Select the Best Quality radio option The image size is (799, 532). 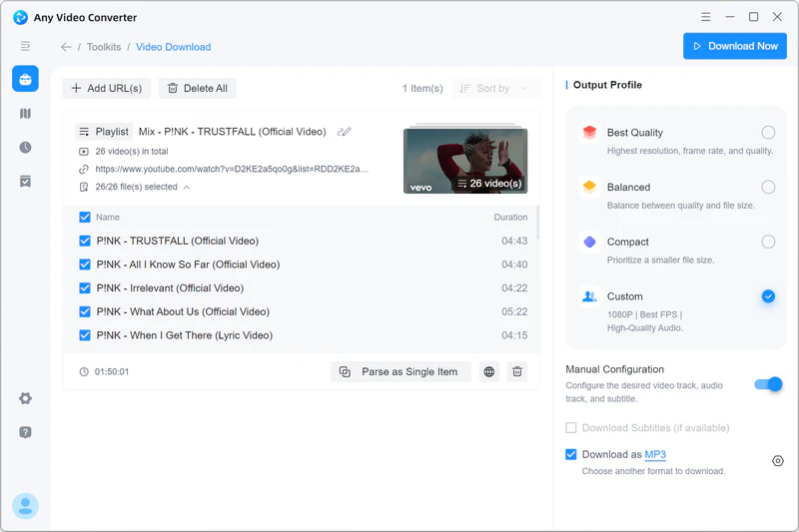pos(767,133)
